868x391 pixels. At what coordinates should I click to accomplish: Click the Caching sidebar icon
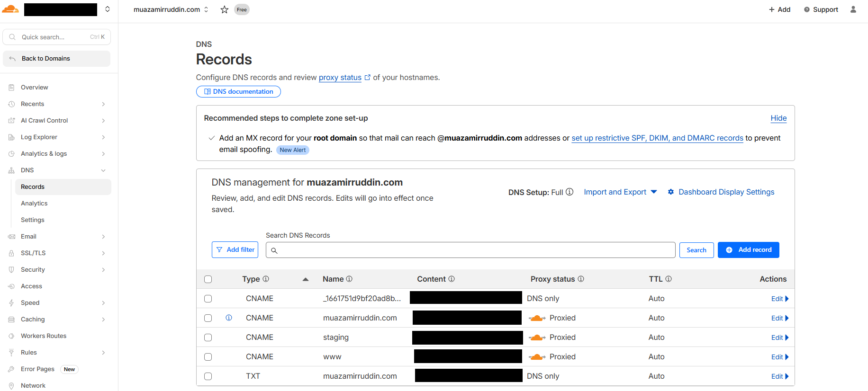[x=11, y=320]
